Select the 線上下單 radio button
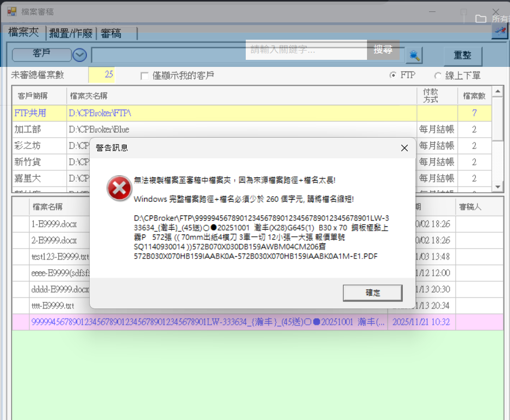This screenshot has height=420, width=510. point(438,76)
